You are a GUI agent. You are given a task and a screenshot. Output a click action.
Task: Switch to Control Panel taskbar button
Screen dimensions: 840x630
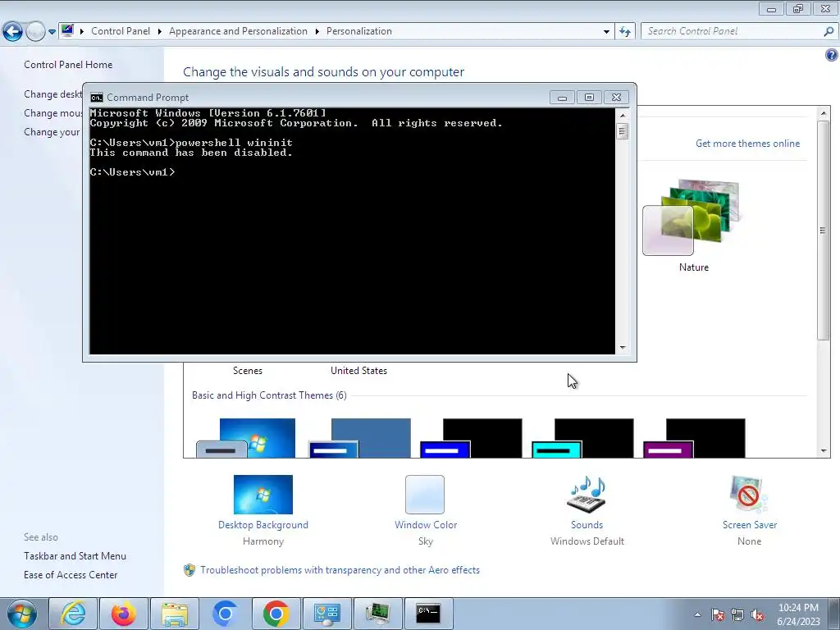[326, 614]
